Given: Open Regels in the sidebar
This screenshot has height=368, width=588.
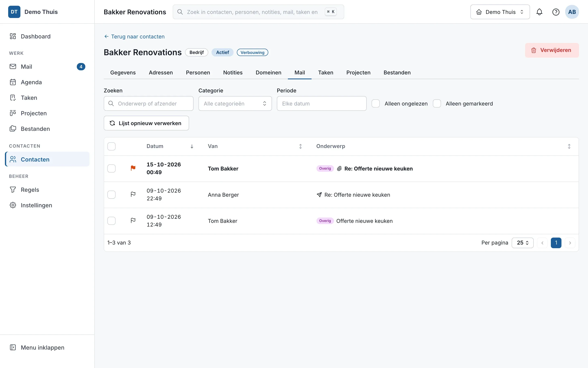Looking at the screenshot, I should (x=47, y=190).
